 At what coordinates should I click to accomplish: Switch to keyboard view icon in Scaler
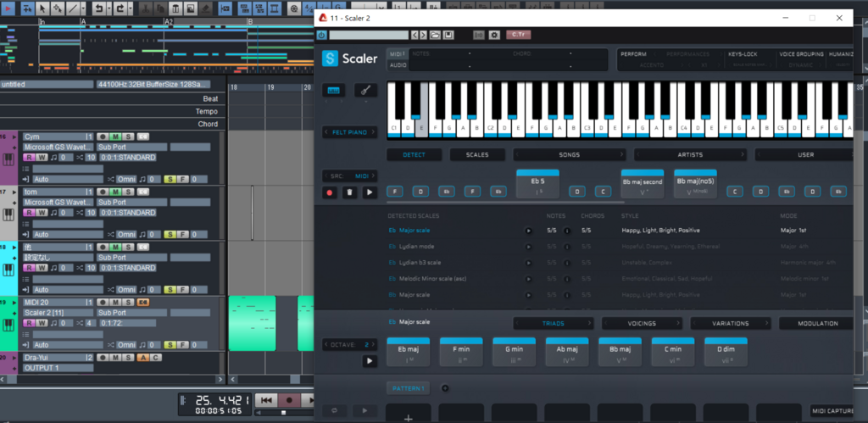pyautogui.click(x=333, y=90)
